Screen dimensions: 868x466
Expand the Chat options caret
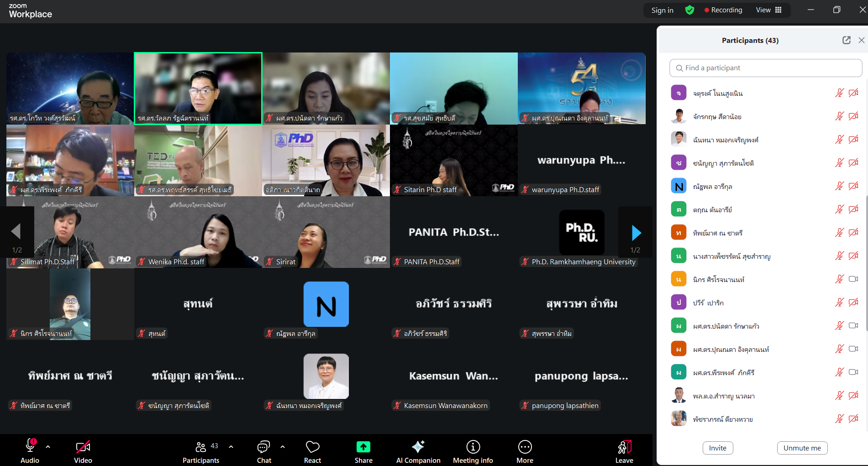pyautogui.click(x=283, y=447)
